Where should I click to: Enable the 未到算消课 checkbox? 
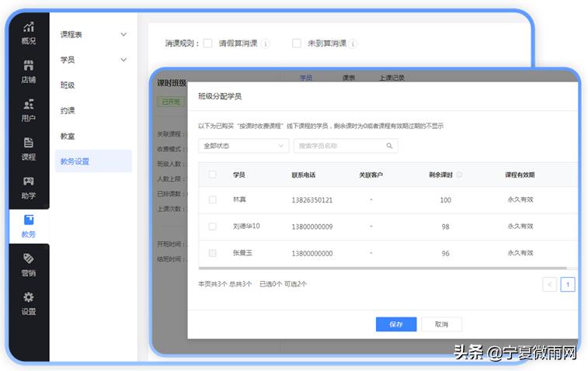click(296, 43)
